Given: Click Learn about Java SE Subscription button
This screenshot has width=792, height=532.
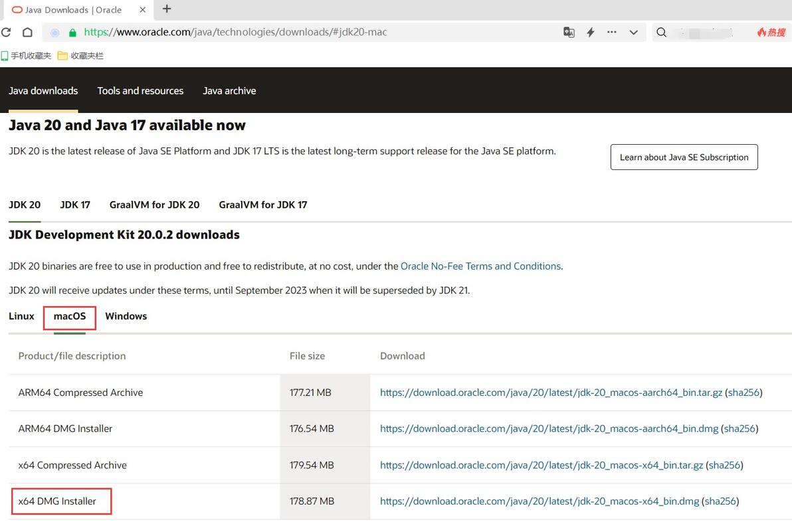Looking at the screenshot, I should tap(684, 157).
